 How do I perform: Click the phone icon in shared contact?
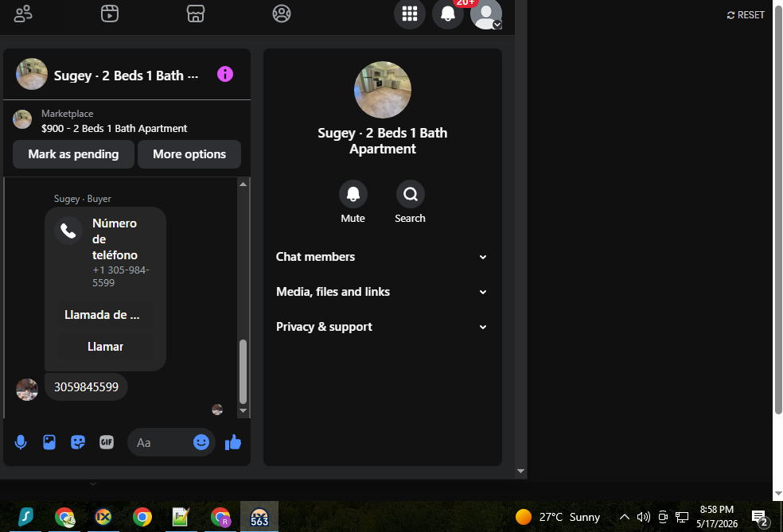pyautogui.click(x=68, y=231)
